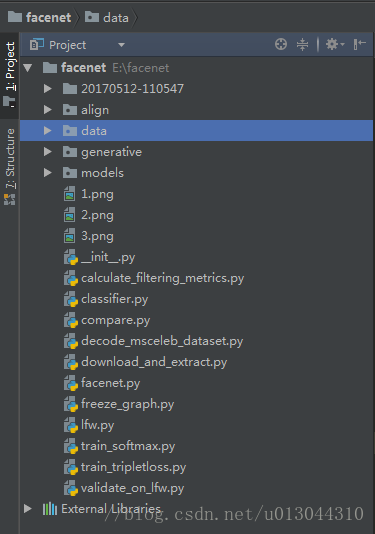Click the scroll-from-source target icon
This screenshot has width=375, height=534.
(281, 44)
